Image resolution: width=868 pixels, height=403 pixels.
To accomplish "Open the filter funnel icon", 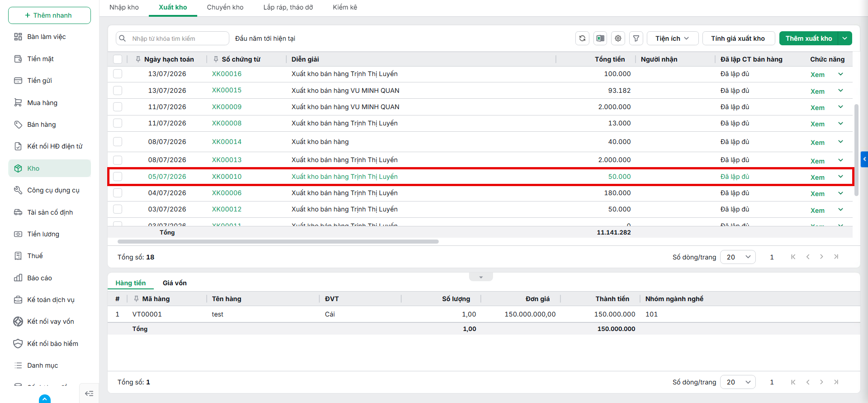I will pos(636,38).
